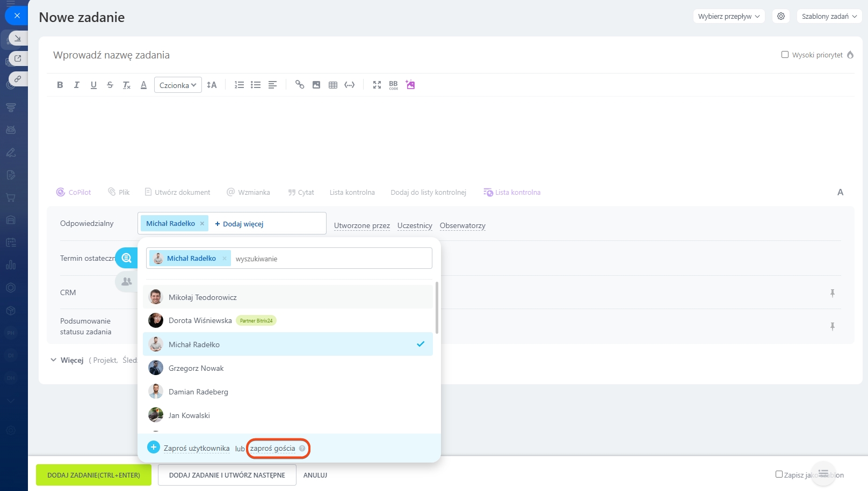This screenshot has width=868, height=491.
Task: Insert a table in the editor
Action: click(x=333, y=85)
